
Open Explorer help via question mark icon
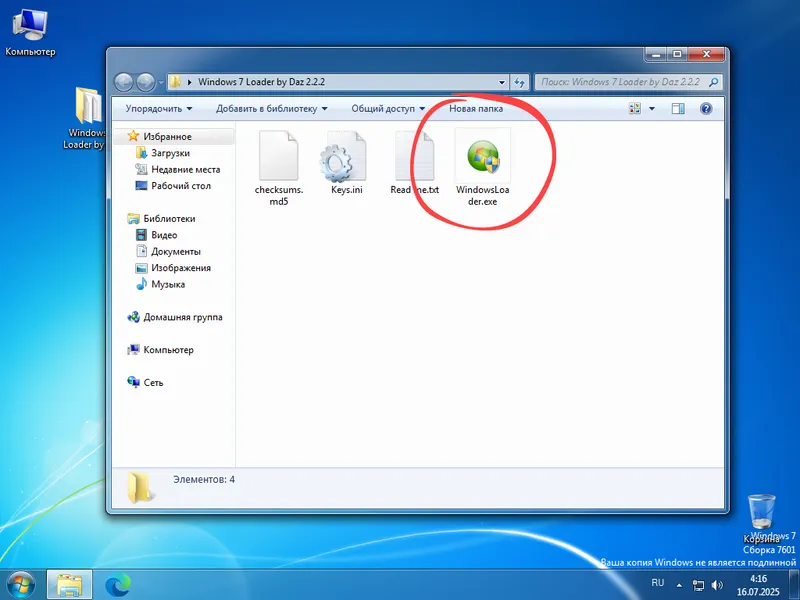(706, 108)
